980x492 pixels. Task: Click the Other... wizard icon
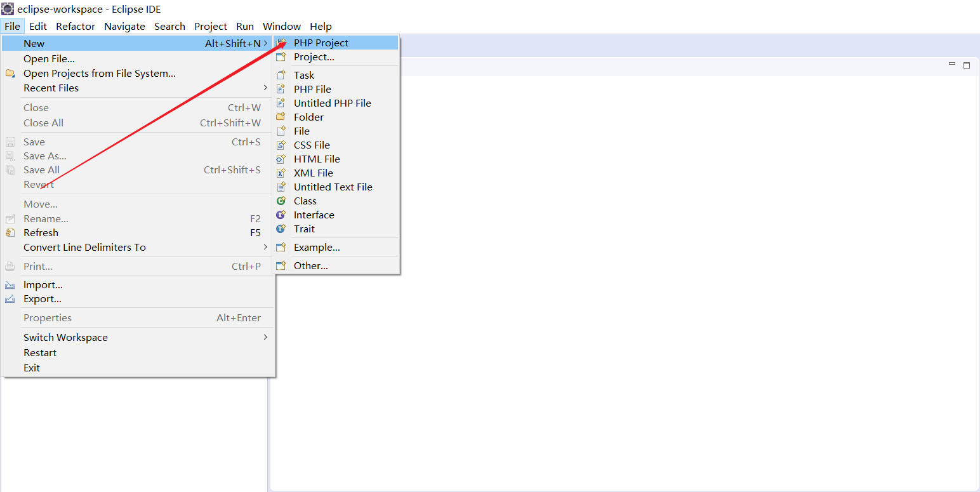281,266
